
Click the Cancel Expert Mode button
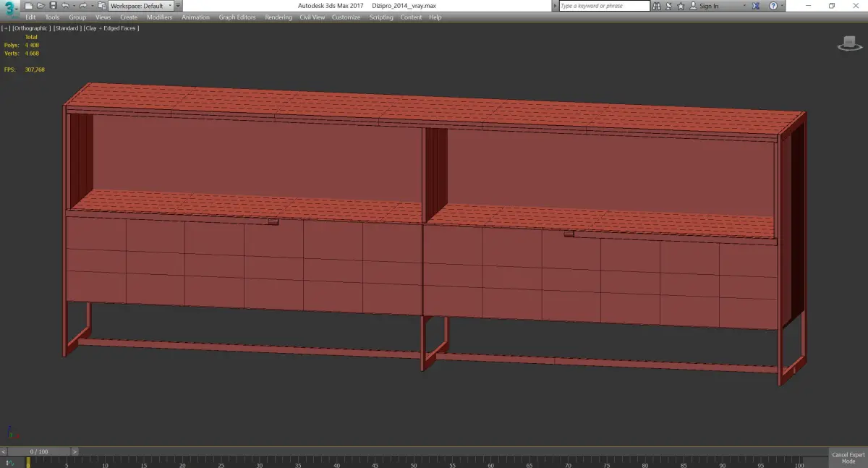coord(848,458)
